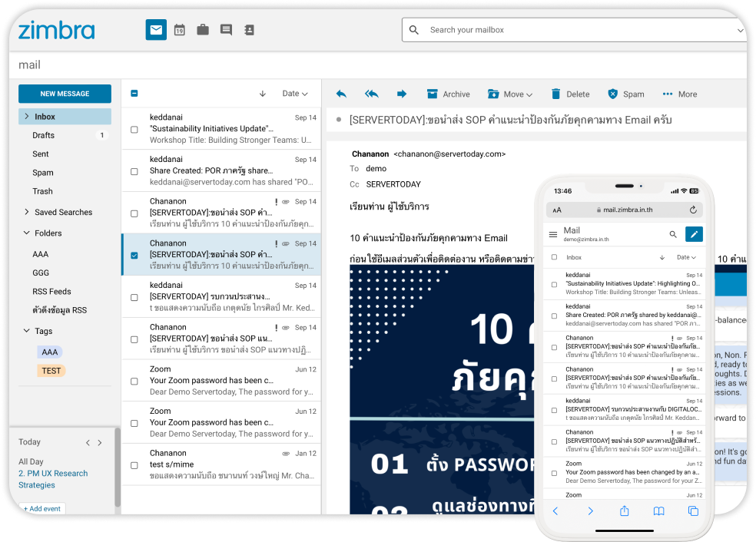The image size is (756, 542).
Task: Delete the open message
Action: click(570, 94)
